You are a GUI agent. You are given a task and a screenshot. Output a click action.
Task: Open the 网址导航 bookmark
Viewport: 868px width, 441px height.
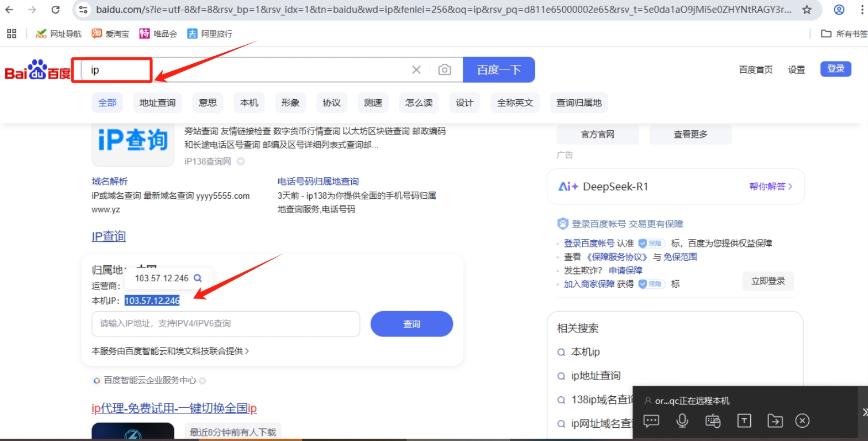(x=59, y=34)
